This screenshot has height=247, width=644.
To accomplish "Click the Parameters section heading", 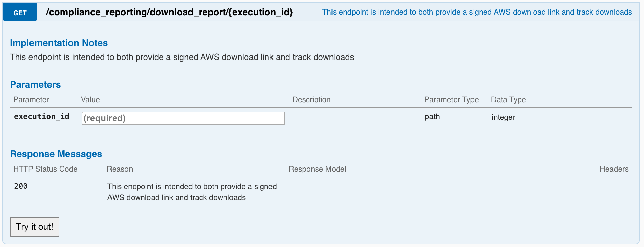I will click(35, 85).
